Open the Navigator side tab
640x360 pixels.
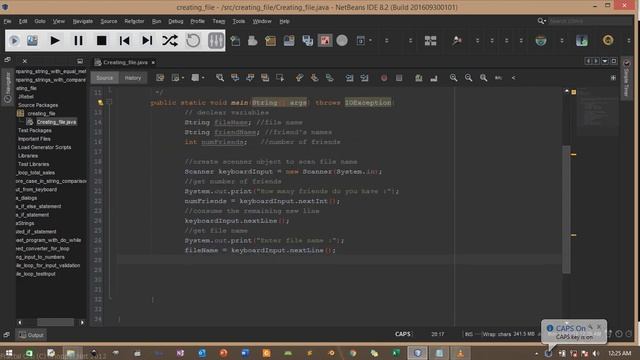[x=7, y=87]
